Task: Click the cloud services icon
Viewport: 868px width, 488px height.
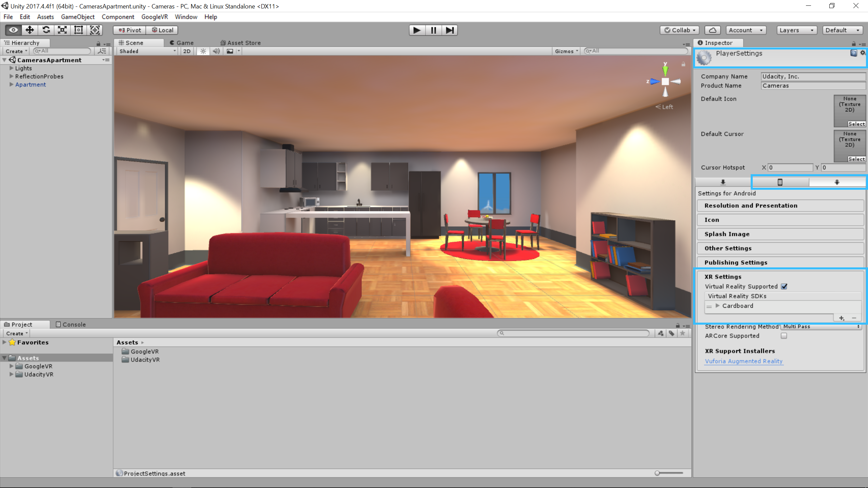Action: [712, 30]
